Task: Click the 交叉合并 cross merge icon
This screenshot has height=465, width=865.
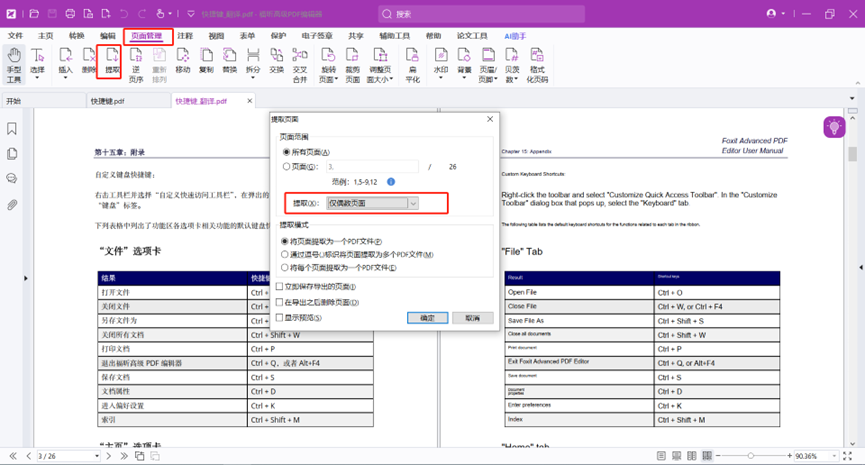Action: (300, 65)
